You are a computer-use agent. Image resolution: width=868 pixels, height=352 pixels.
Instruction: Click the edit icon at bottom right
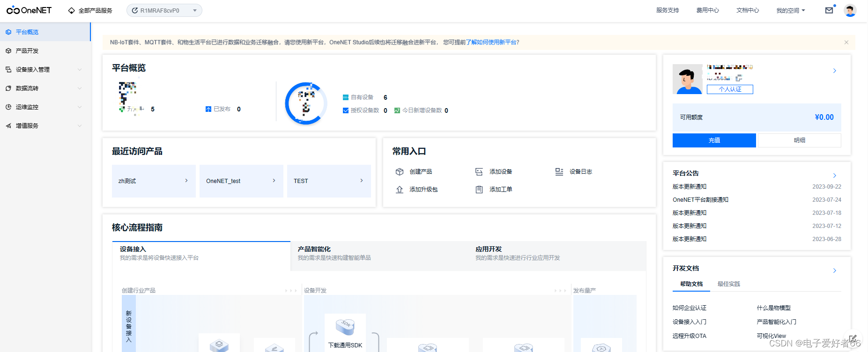[853, 338]
